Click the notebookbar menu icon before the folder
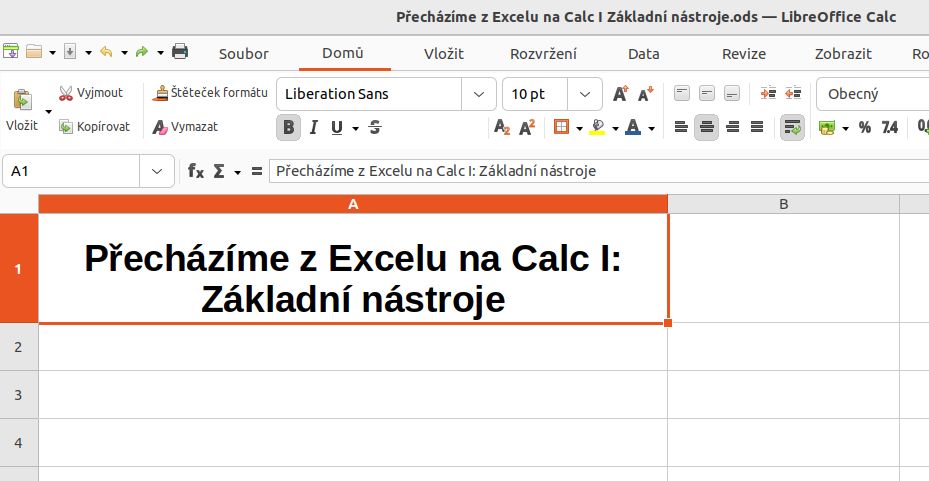Viewport: 929px width, 481px height. [11, 52]
